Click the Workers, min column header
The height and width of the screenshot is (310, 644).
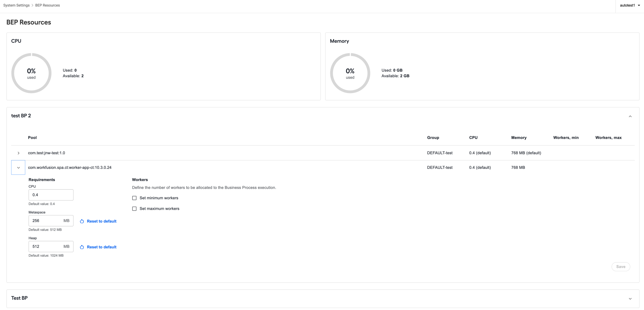click(566, 138)
